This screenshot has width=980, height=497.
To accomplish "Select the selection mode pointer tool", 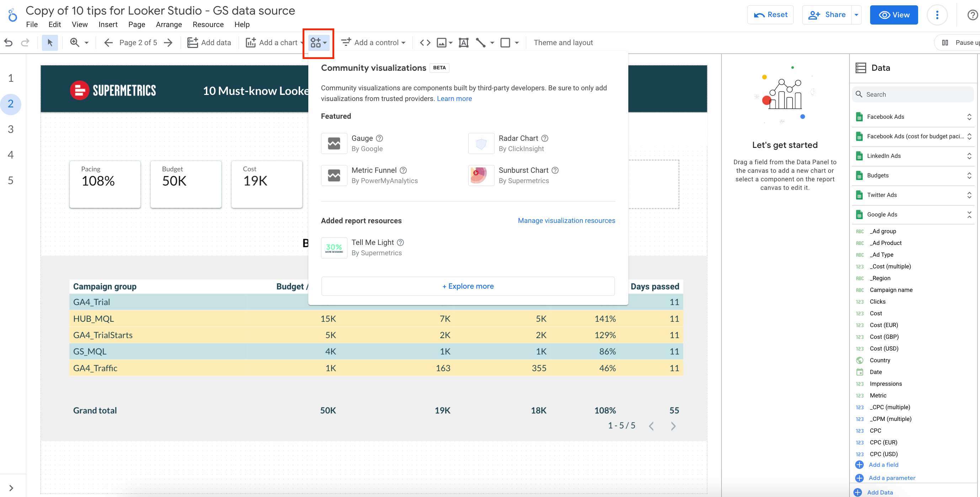I will (50, 43).
